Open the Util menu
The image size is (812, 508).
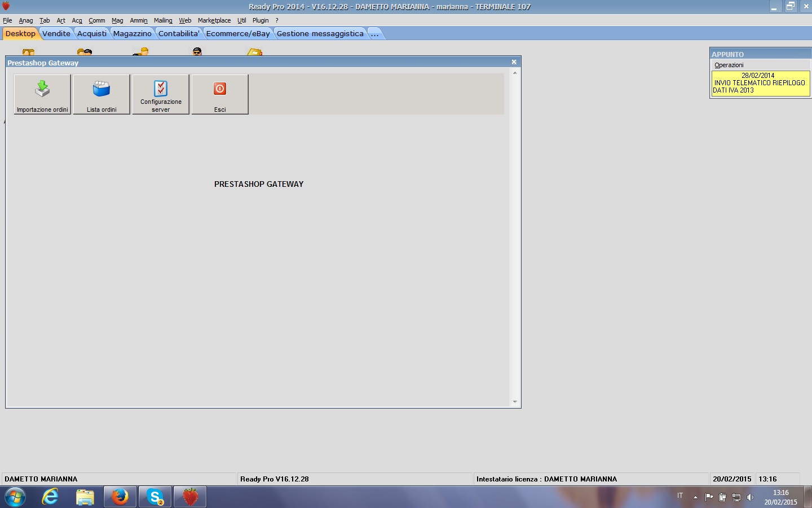(242, 20)
